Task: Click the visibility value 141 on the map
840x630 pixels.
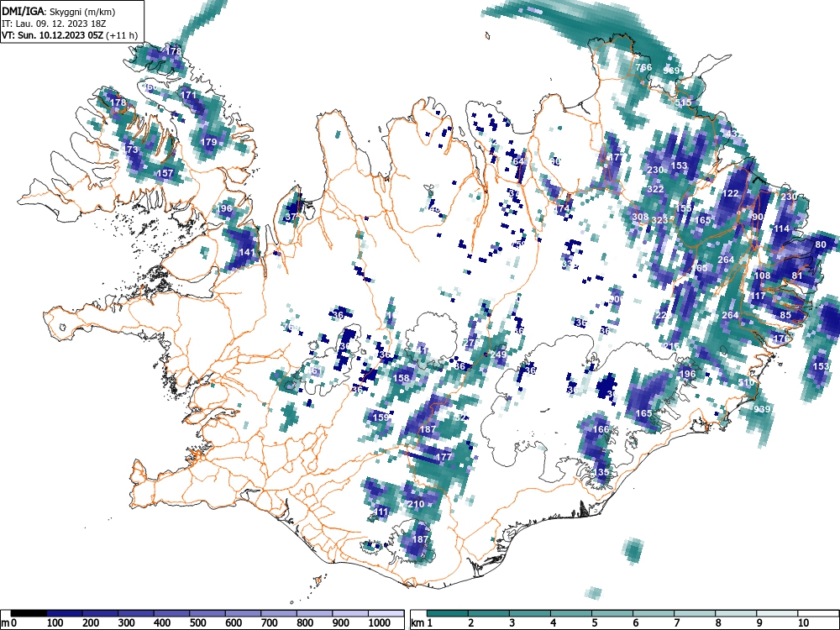Action: coord(247,252)
